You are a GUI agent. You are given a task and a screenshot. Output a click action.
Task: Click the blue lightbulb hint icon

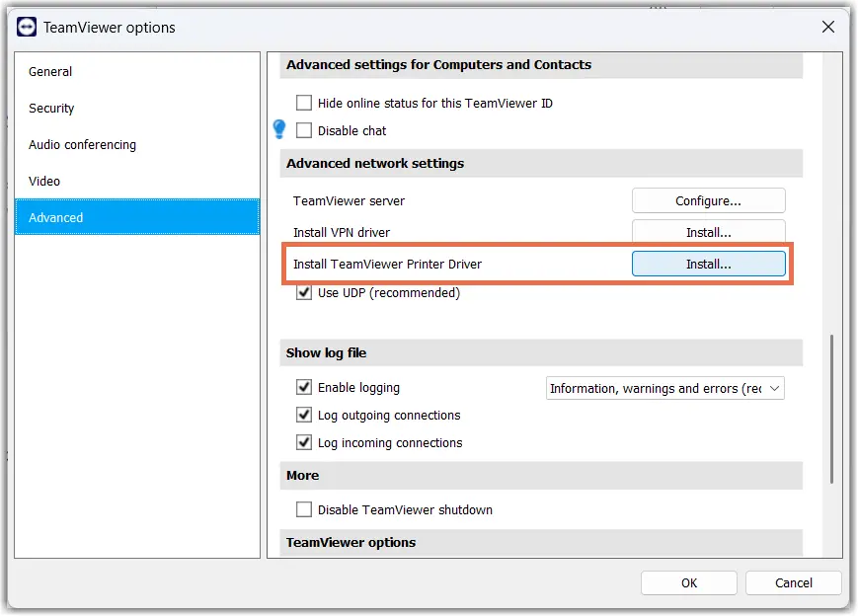coord(279,129)
